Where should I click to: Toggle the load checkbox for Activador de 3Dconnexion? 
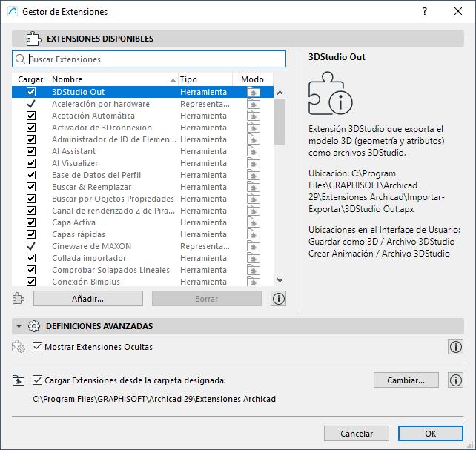pos(31,128)
